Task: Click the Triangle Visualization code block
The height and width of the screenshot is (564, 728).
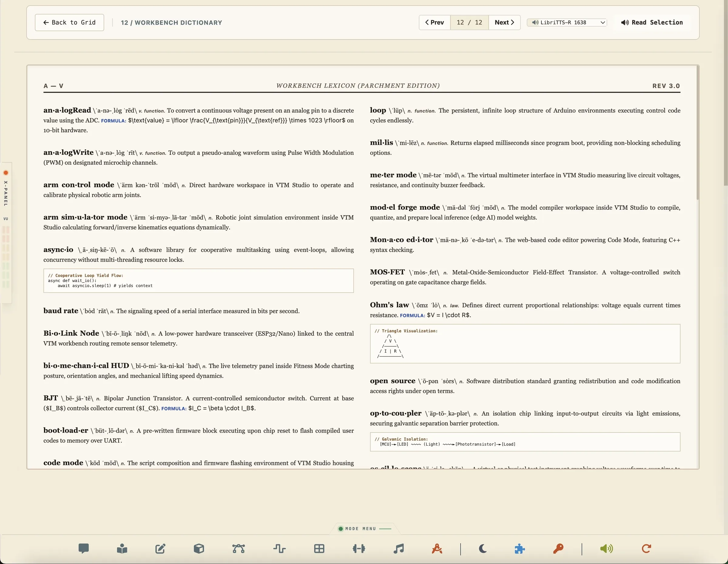Action: click(525, 344)
